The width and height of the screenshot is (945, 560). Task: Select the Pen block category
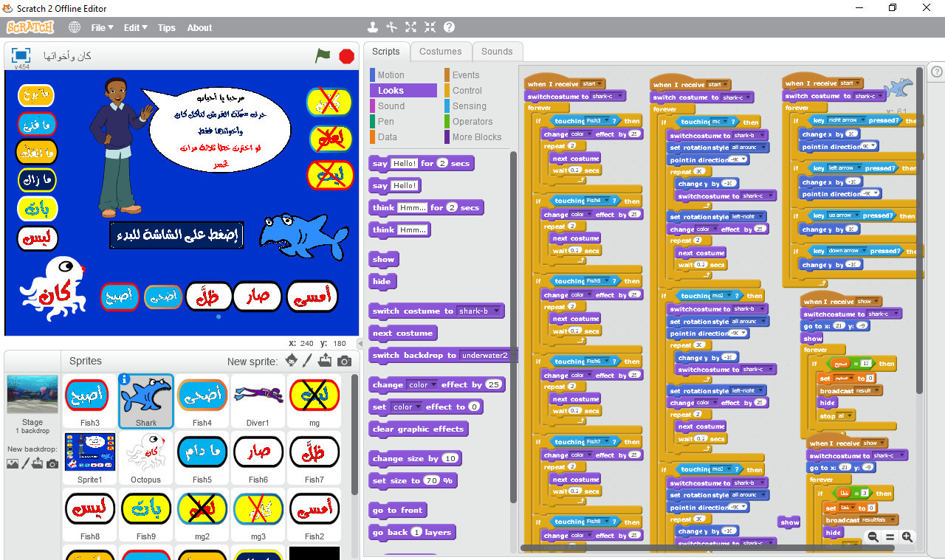click(x=403, y=122)
